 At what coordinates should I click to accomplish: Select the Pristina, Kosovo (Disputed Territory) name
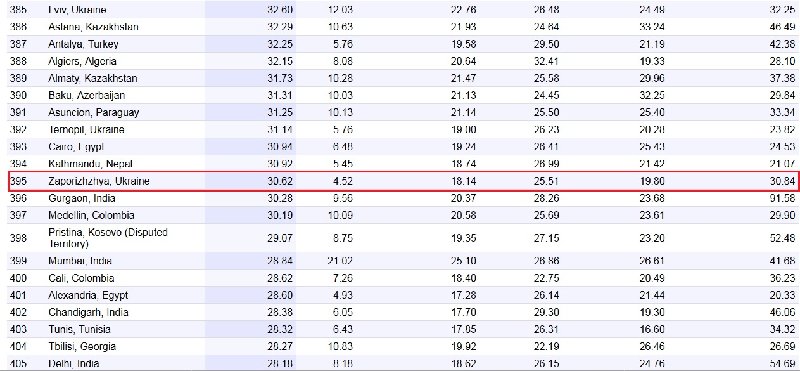[108, 238]
